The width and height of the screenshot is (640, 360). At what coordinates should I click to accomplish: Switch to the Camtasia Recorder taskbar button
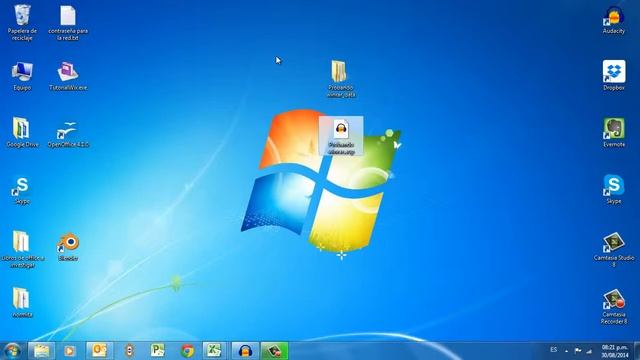274,351
